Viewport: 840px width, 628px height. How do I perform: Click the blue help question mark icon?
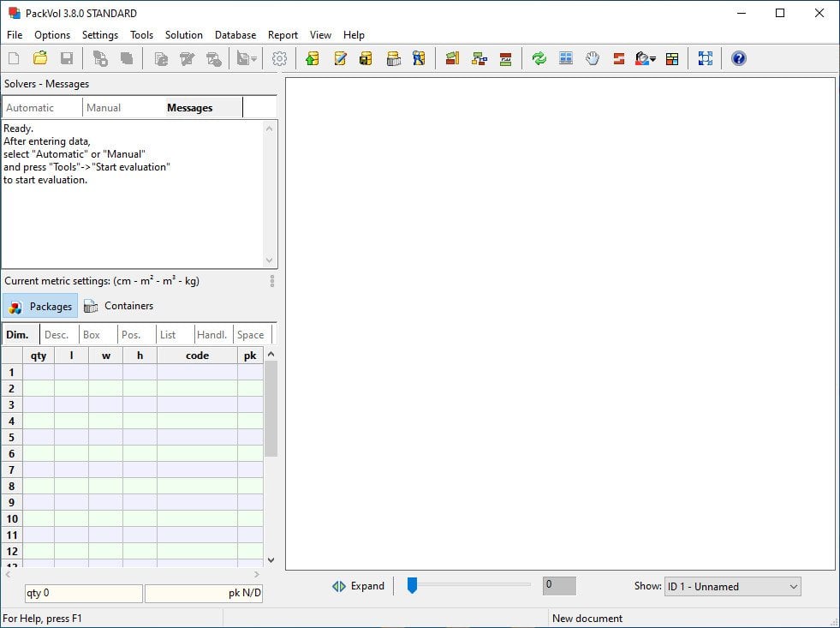(738, 58)
